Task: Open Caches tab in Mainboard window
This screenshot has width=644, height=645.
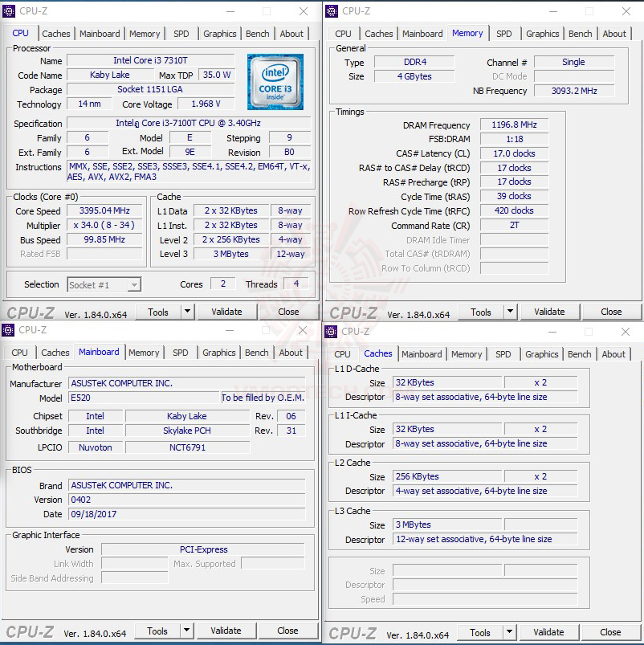Action: pos(55,353)
